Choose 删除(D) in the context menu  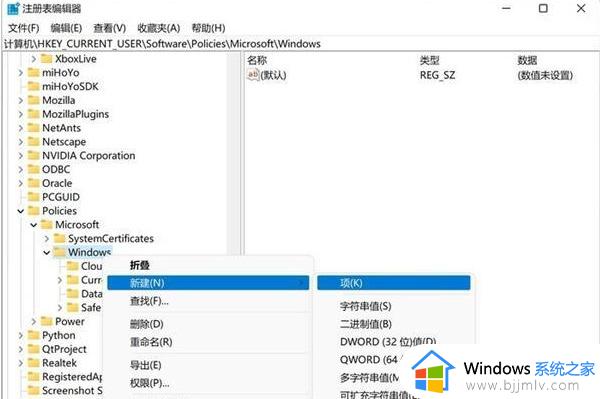coord(209,324)
